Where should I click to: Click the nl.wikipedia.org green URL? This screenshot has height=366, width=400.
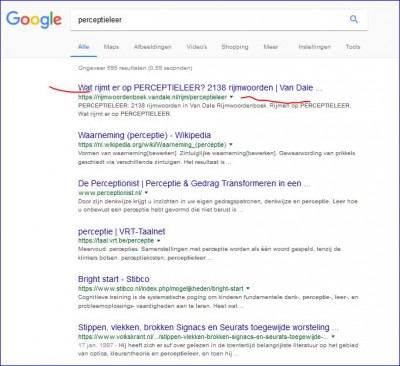(152, 145)
